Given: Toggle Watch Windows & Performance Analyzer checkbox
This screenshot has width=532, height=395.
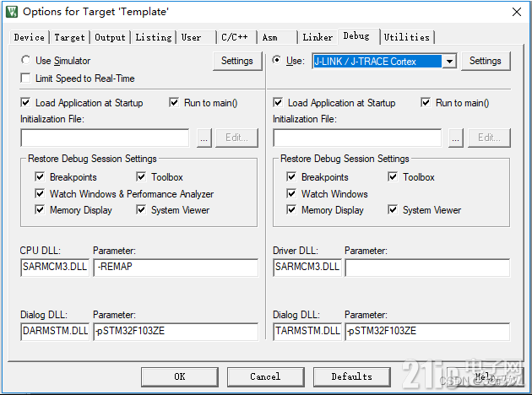Looking at the screenshot, I should coord(40,193).
